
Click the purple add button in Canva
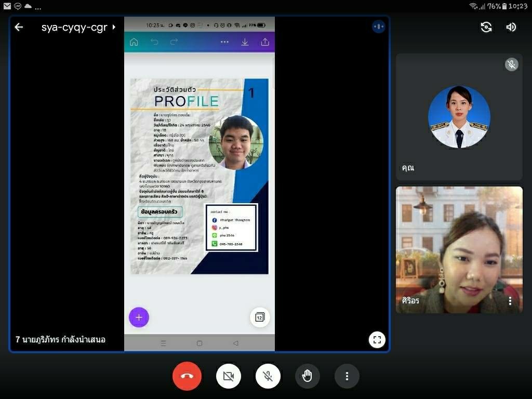(139, 317)
